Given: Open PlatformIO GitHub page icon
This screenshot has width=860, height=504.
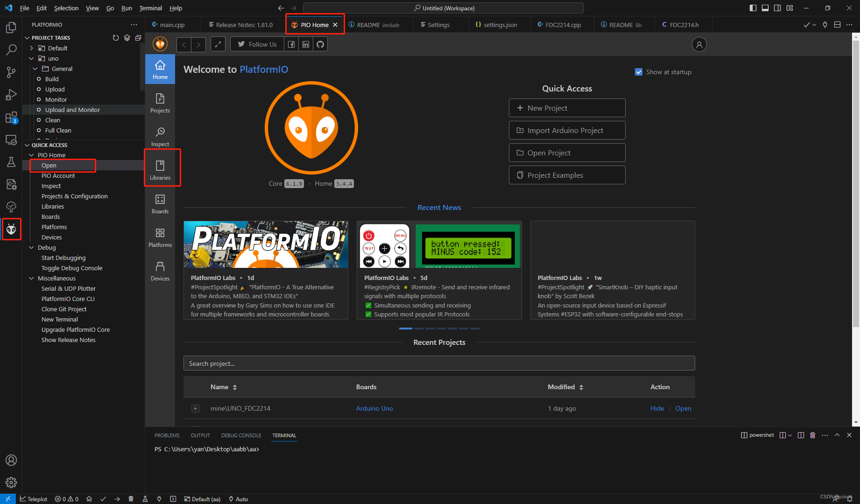Looking at the screenshot, I should (x=320, y=44).
